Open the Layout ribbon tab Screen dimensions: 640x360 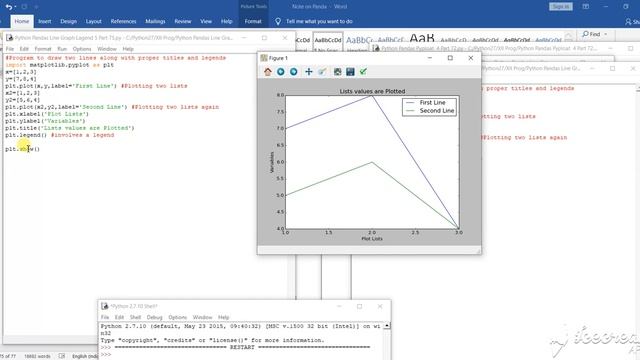[x=93, y=21]
